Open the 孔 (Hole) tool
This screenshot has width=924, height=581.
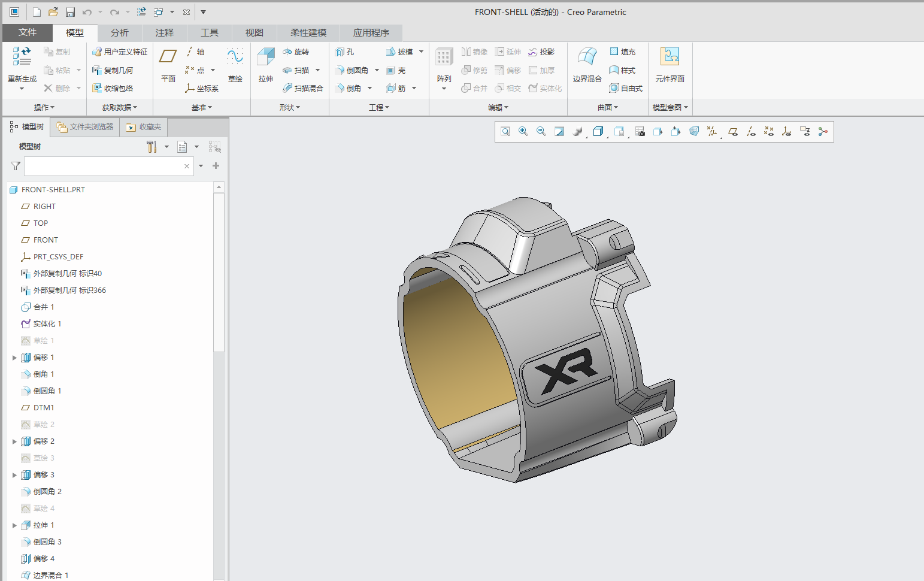[x=351, y=52]
